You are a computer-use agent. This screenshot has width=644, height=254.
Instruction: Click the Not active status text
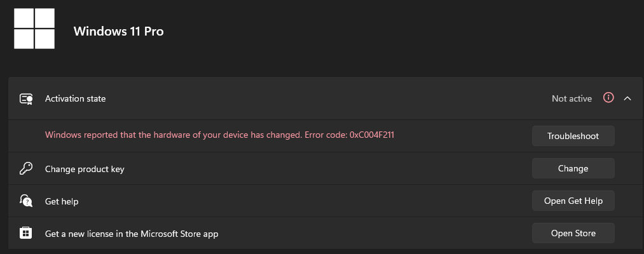(572, 98)
